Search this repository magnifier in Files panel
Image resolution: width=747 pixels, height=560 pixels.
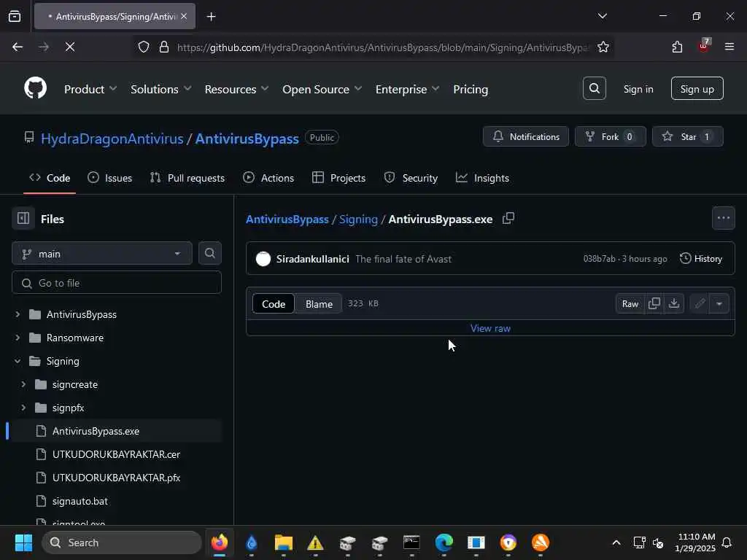209,253
